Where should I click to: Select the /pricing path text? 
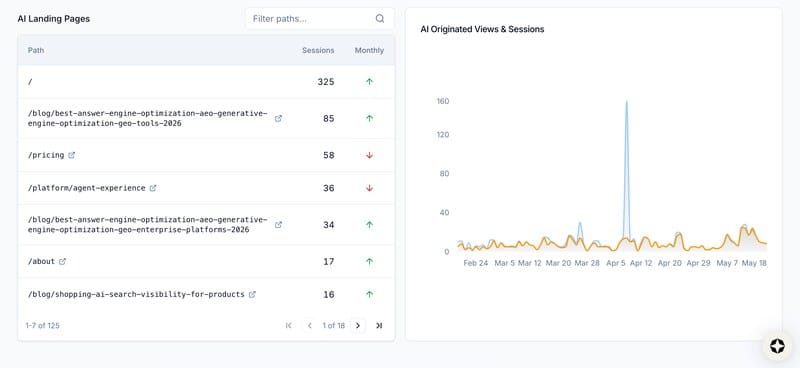point(46,155)
